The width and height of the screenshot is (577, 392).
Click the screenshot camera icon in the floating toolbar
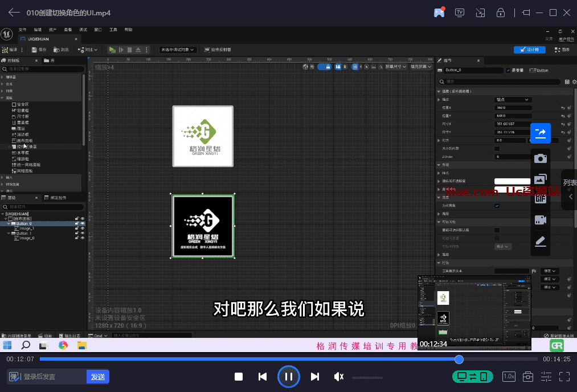(540, 158)
